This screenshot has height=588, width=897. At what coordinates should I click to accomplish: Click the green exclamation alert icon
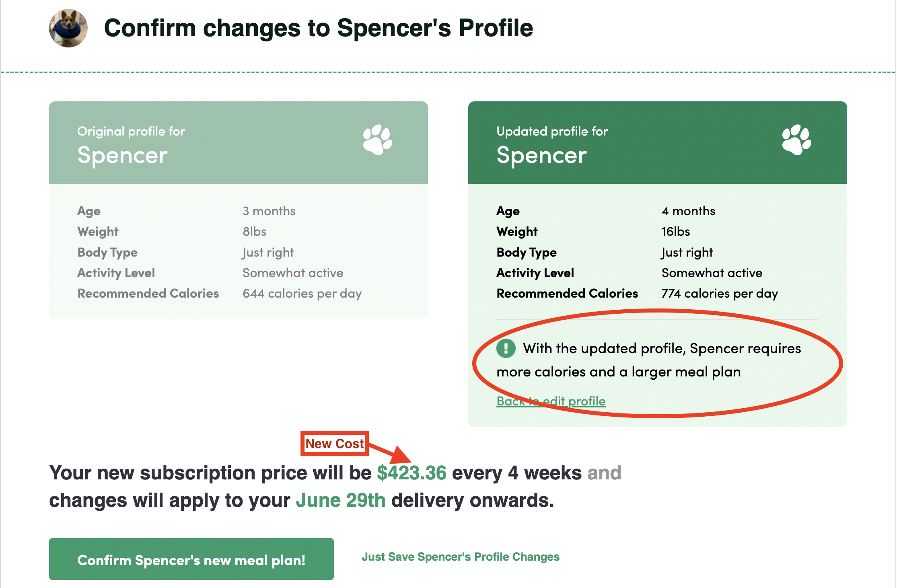coord(506,348)
